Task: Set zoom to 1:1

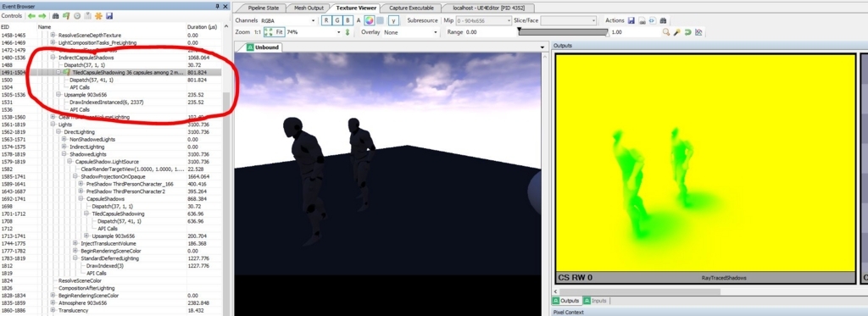Action: click(x=258, y=32)
